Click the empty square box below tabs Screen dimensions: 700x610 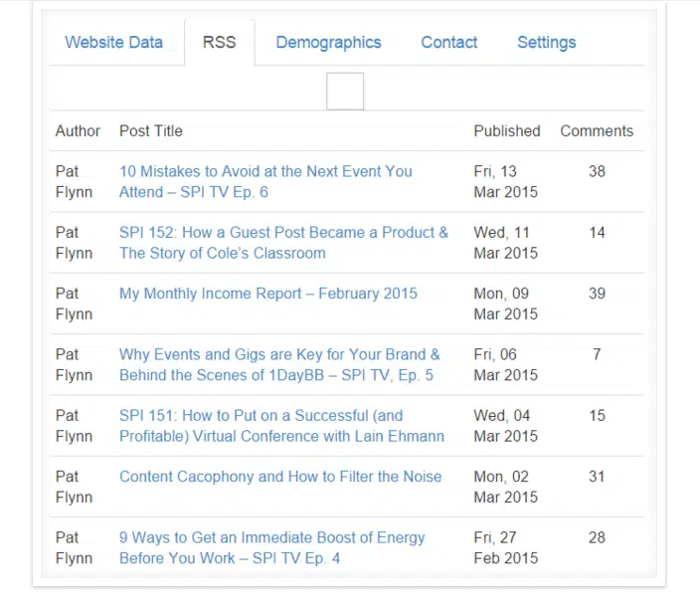(x=345, y=92)
